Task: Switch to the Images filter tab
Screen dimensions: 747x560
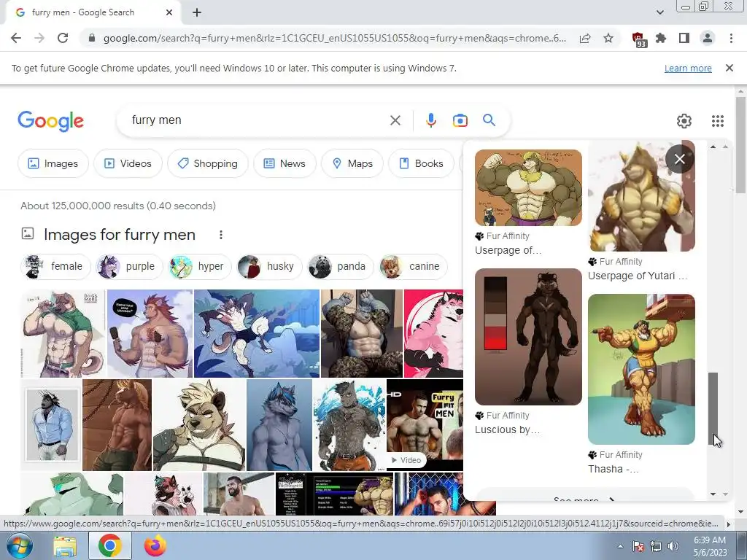Action: tap(53, 163)
